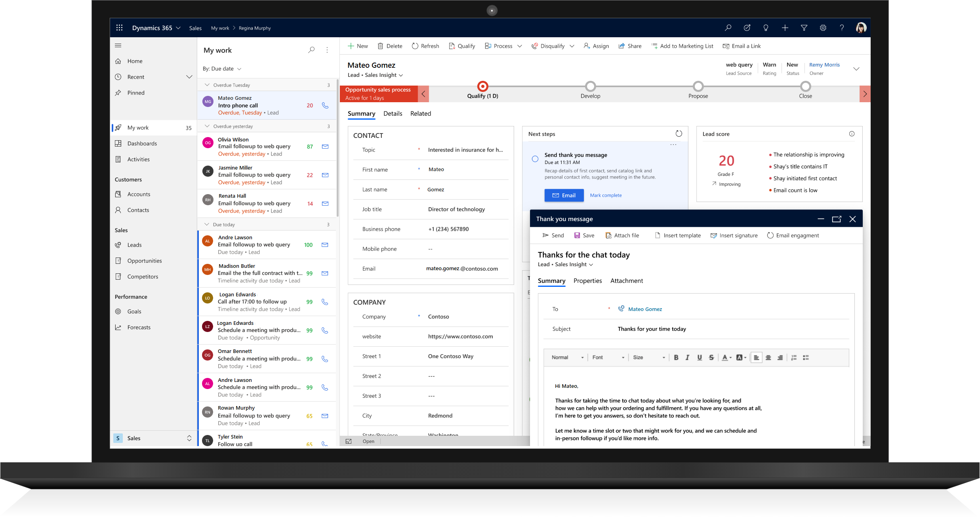Toggle the Next steps refresh icon

pyautogui.click(x=679, y=134)
